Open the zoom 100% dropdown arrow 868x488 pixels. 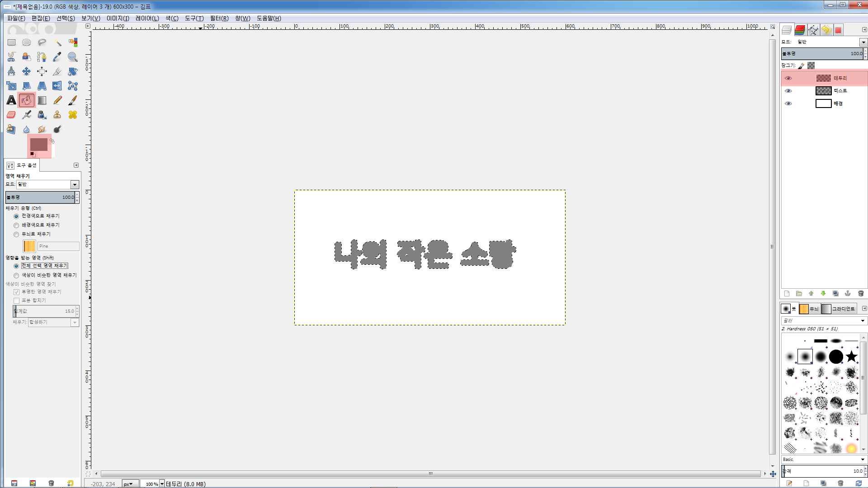[162, 484]
